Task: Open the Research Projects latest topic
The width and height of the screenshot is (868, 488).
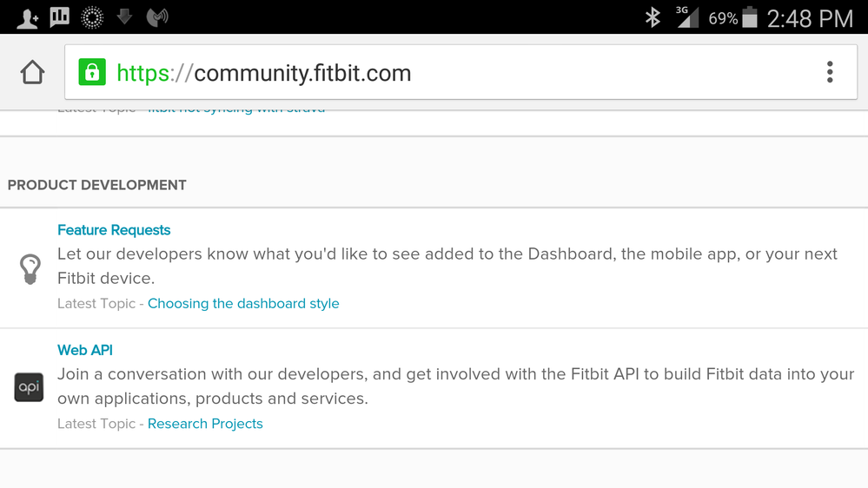Action: click(x=205, y=424)
